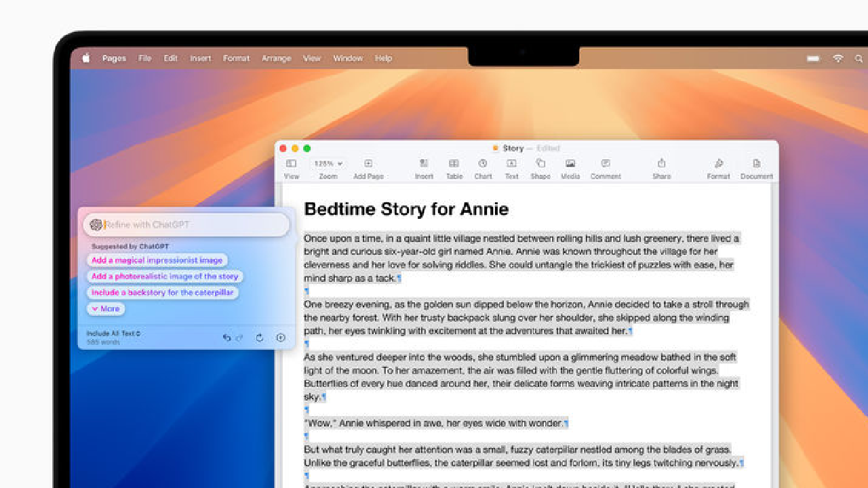868x488 pixels.
Task: Open the Arrange menu
Action: click(277, 58)
